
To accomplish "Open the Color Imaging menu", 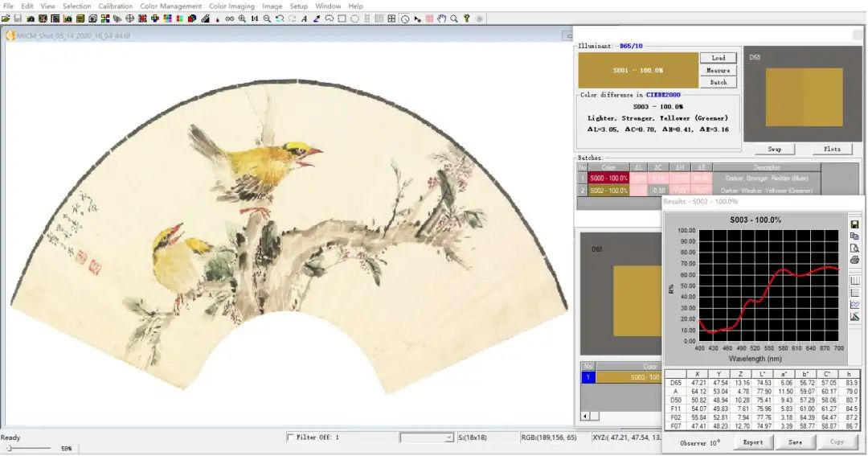I will coord(231,6).
